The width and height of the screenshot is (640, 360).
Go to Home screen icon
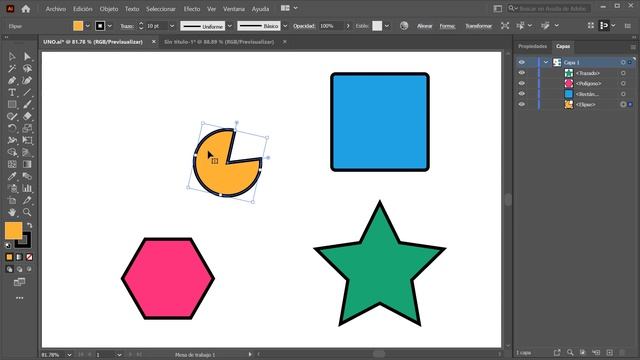26,9
